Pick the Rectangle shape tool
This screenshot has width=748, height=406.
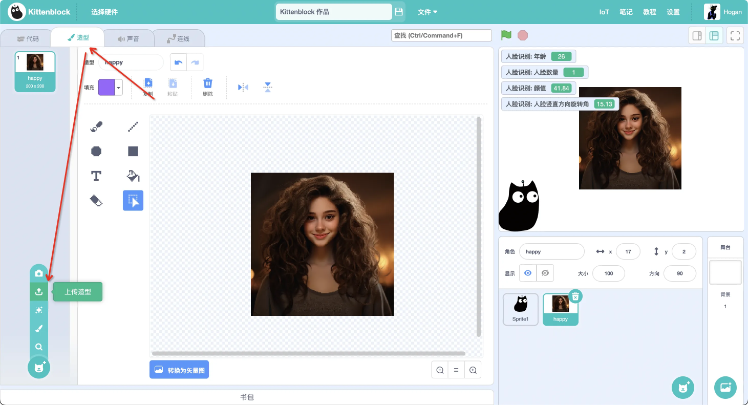point(133,151)
